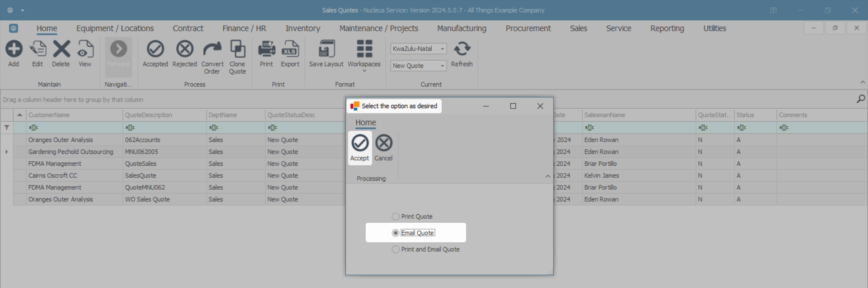The width and height of the screenshot is (868, 288).
Task: Click the search magnifier icon
Action: click(861, 99)
